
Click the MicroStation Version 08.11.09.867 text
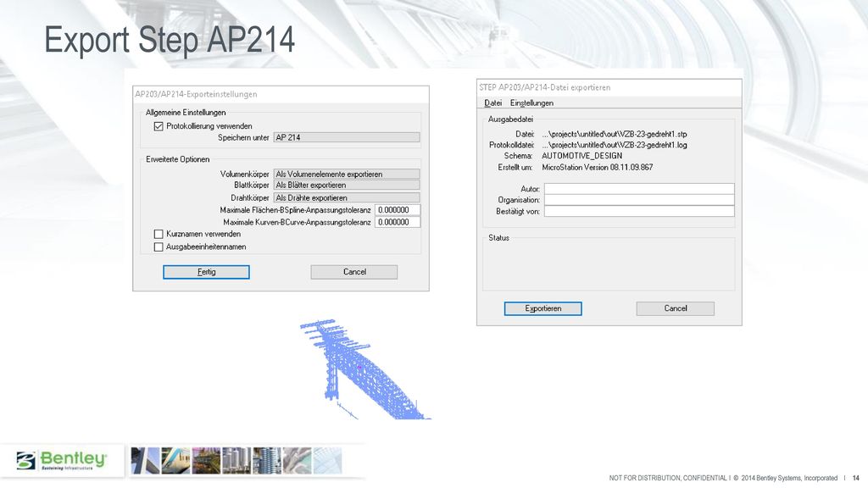598,167
